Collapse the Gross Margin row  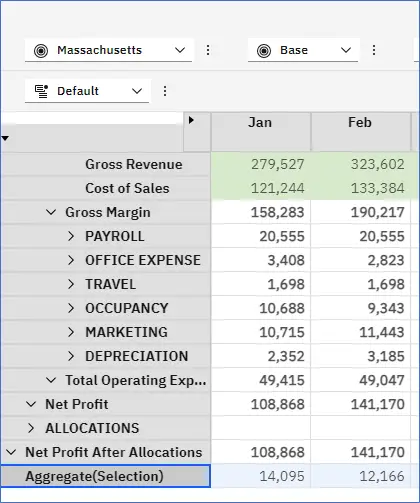coord(51,212)
